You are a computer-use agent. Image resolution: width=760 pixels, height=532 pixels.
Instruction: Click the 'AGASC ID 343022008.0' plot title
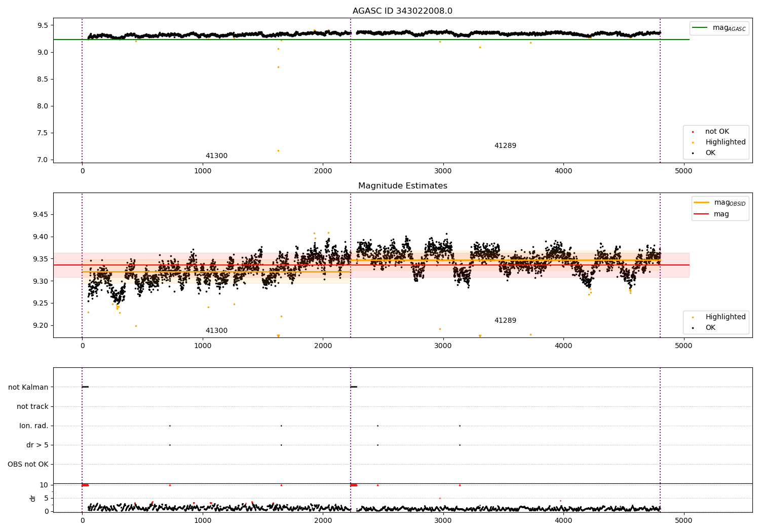[x=402, y=11]
